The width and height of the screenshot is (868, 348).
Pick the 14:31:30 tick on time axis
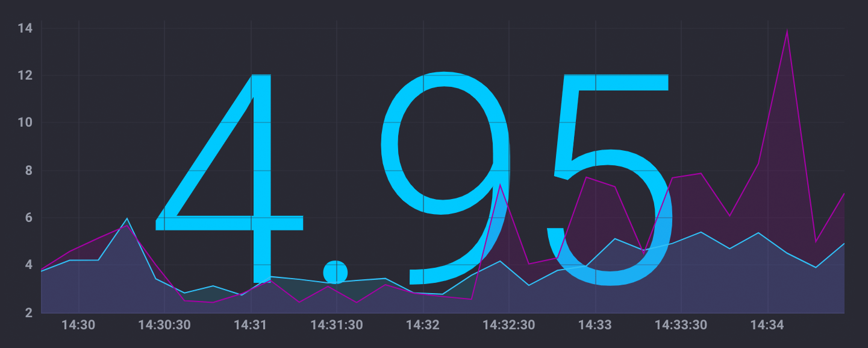[x=337, y=325]
